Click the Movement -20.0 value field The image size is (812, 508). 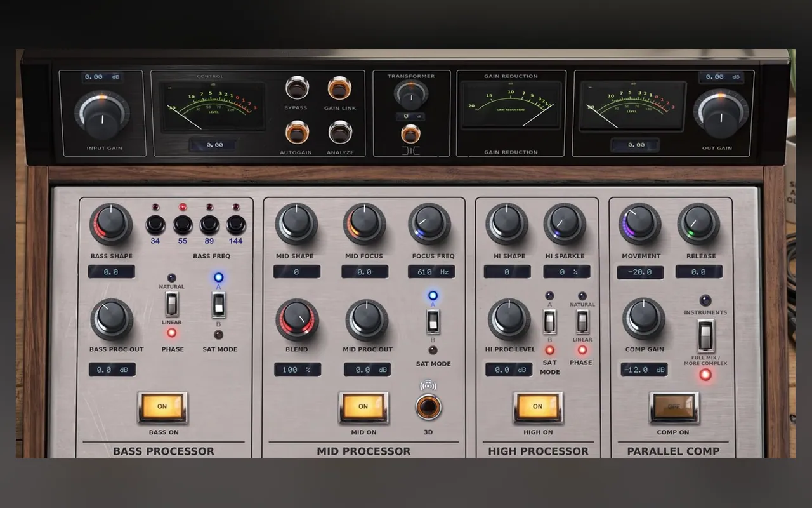pyautogui.click(x=640, y=272)
